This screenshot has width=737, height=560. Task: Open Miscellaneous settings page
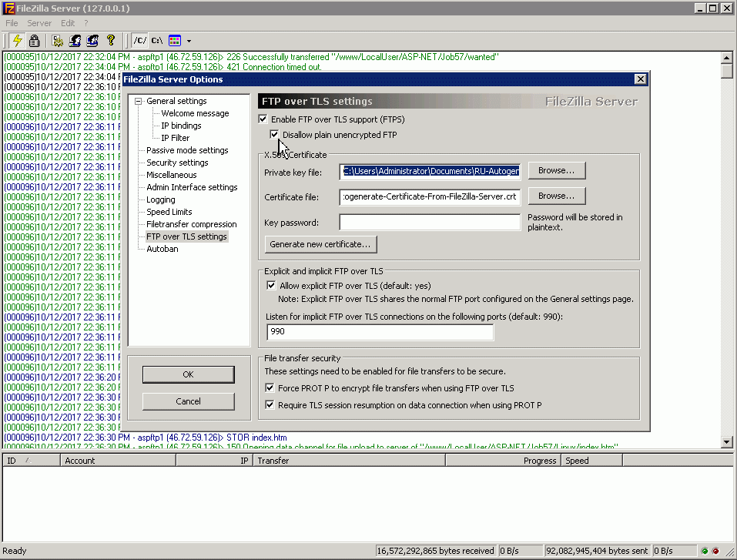pyautogui.click(x=172, y=175)
